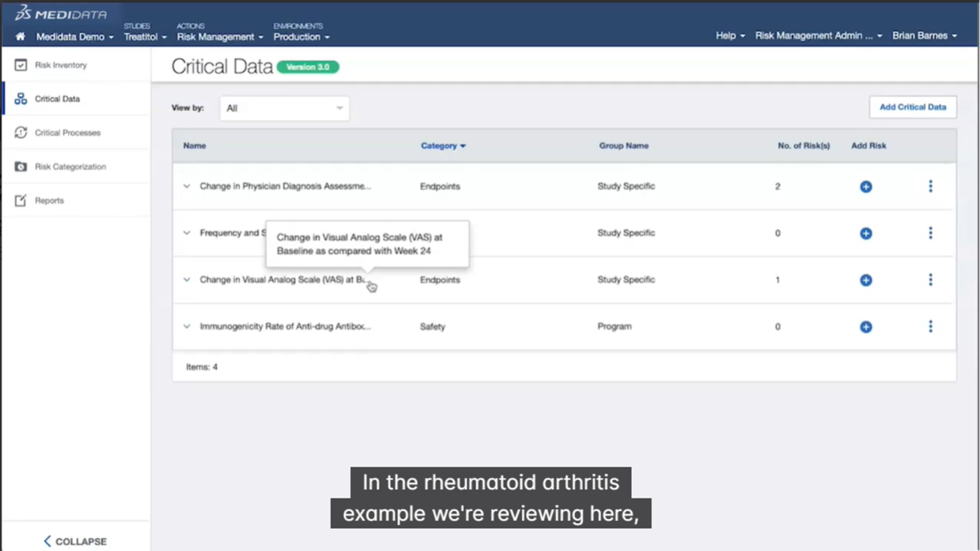The image size is (980, 551).
Task: Add risk to Immunogenicity Rate row
Action: [866, 327]
